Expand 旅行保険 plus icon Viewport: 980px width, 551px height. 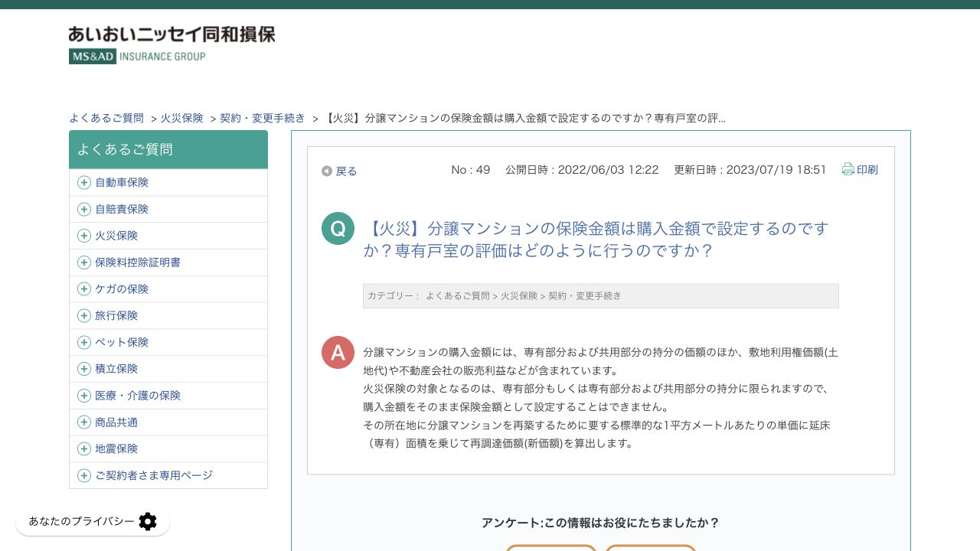pyautogui.click(x=84, y=316)
